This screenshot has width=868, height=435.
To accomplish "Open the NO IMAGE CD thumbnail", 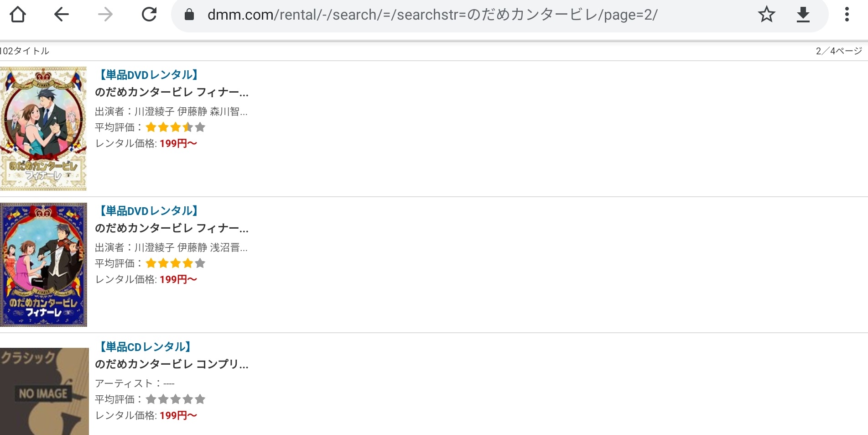I will click(44, 391).
